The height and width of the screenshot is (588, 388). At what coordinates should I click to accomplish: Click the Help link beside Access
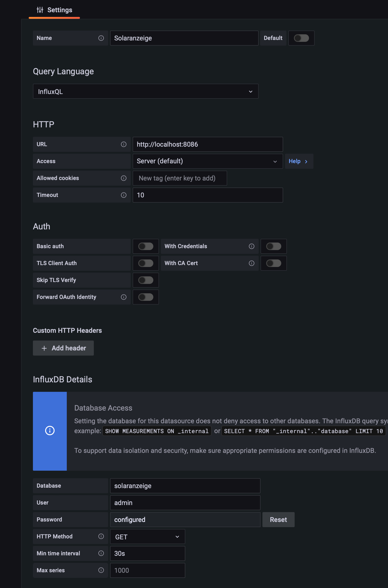click(x=298, y=161)
